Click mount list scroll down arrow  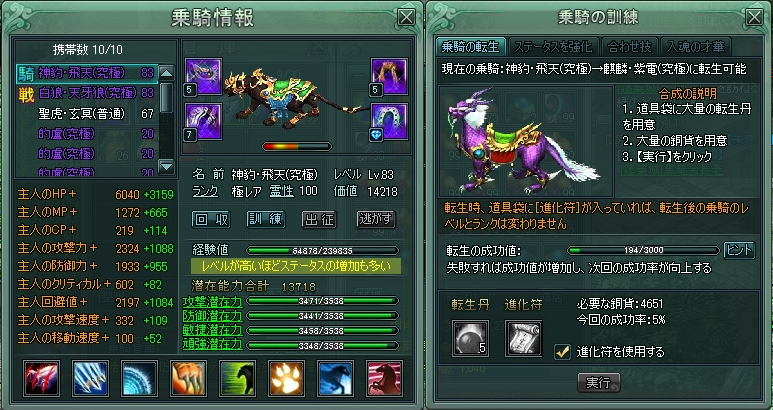click(167, 167)
